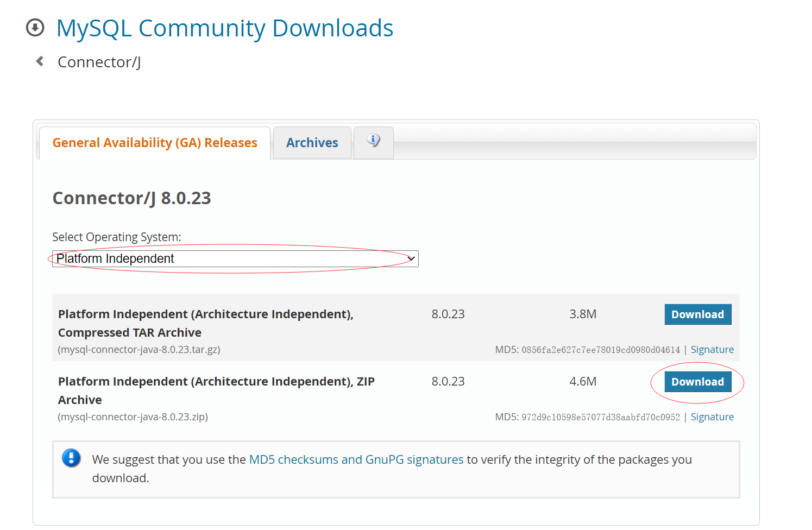Click the Compressed TAR Archive title text

coord(206,323)
